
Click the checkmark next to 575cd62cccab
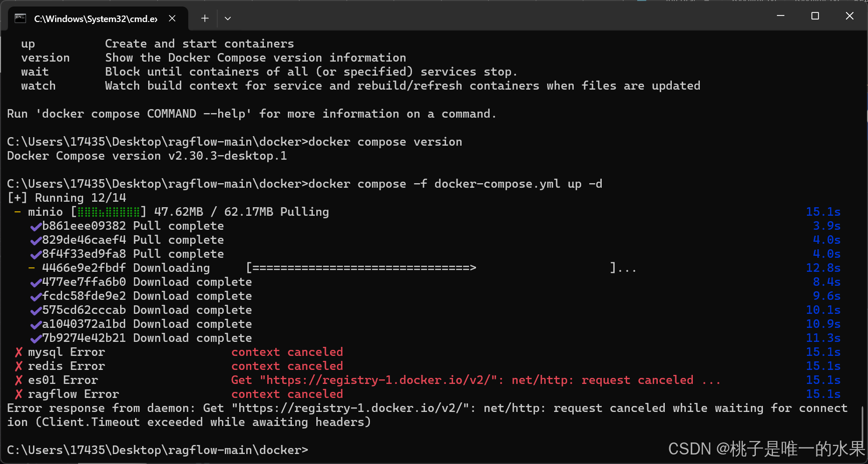click(x=36, y=311)
